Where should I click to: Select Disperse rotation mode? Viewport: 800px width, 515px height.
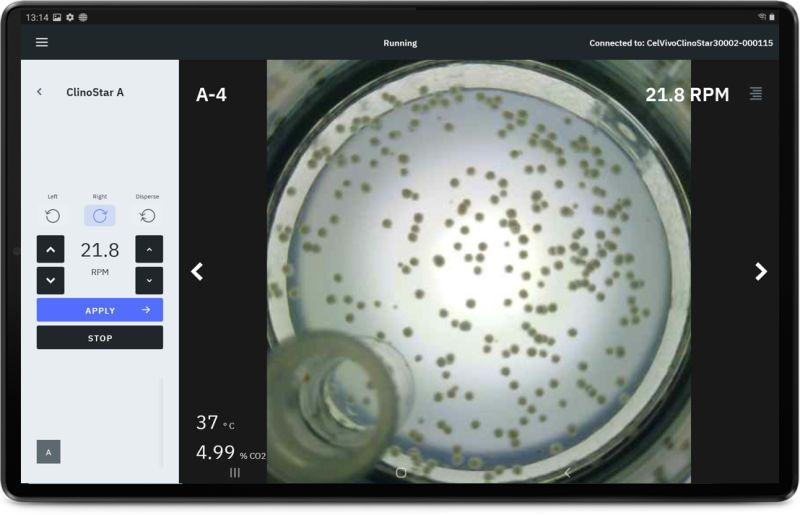tap(147, 216)
